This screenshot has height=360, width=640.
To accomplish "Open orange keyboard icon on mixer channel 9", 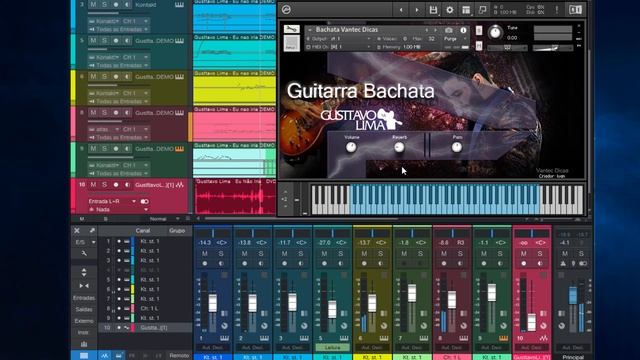I will point(504,338).
